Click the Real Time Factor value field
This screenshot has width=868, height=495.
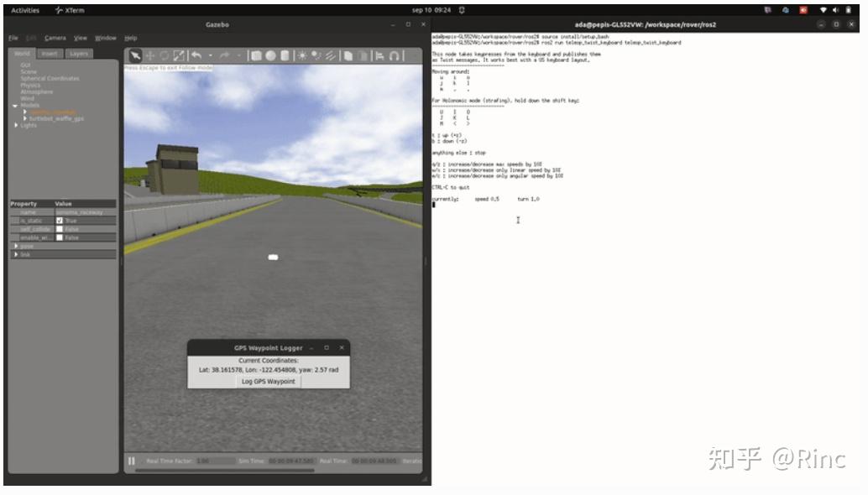(216, 461)
